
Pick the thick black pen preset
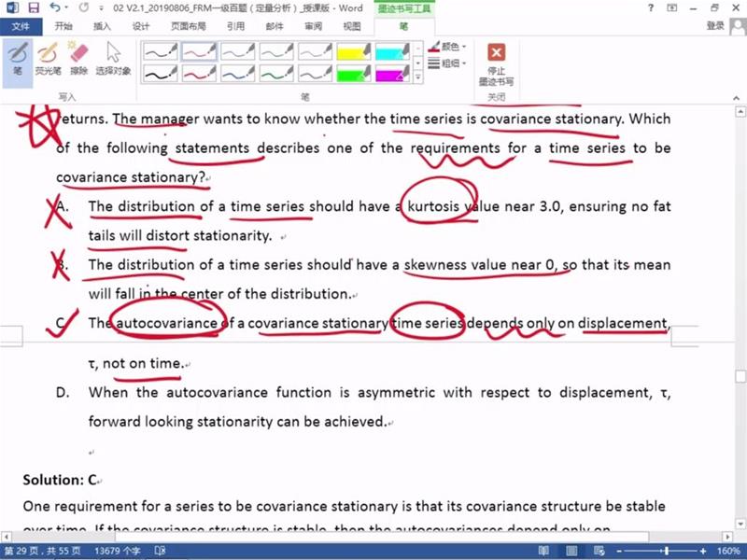tap(161, 73)
